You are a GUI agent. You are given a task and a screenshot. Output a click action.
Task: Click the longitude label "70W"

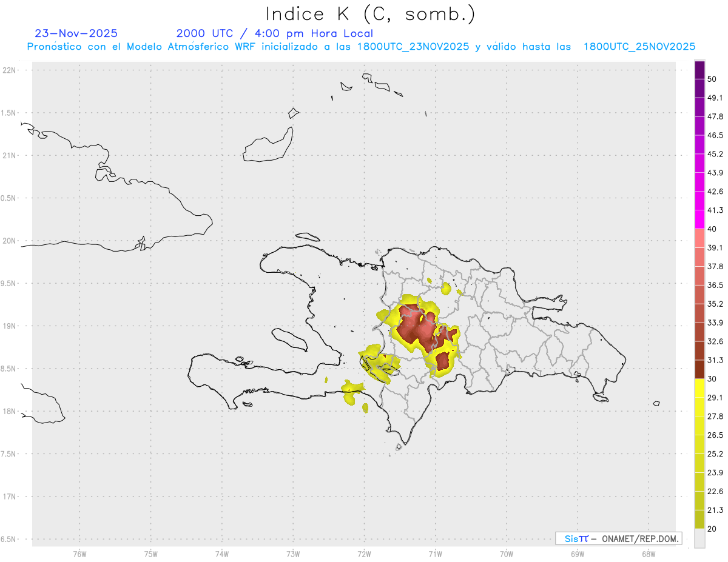[506, 554]
